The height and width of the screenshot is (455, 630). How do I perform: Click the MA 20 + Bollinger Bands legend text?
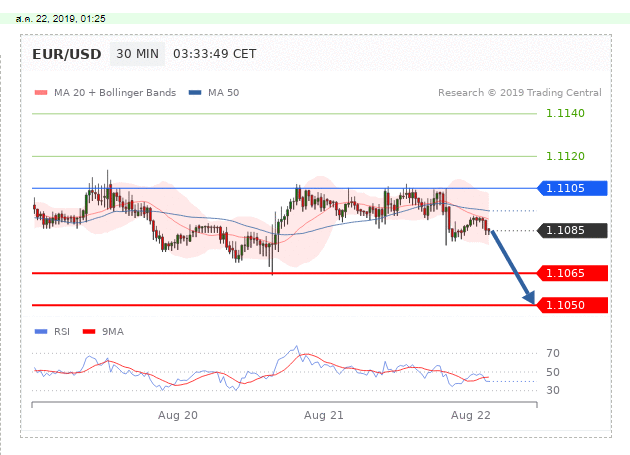click(x=115, y=93)
